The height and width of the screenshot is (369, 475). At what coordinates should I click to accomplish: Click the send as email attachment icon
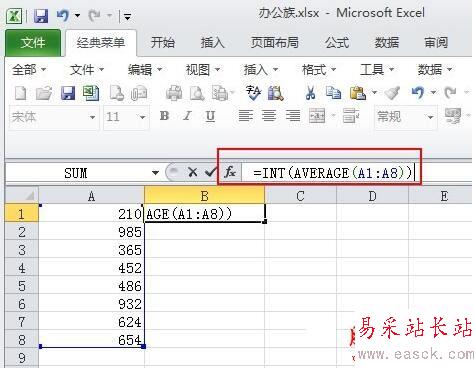139,93
